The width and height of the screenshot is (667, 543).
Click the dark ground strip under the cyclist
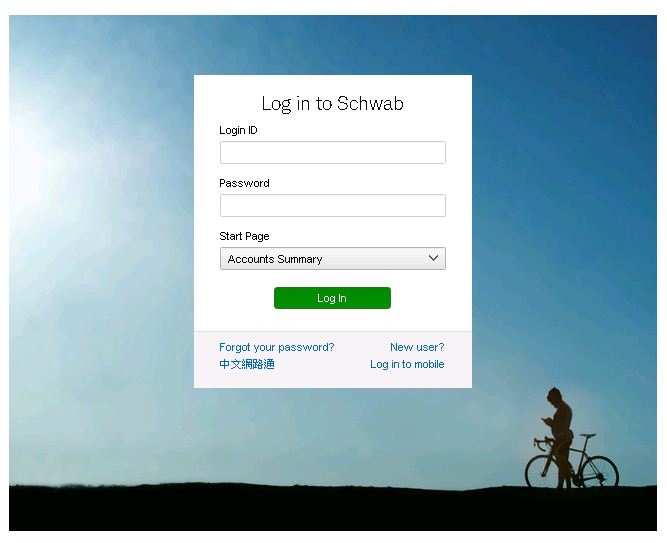(333, 508)
